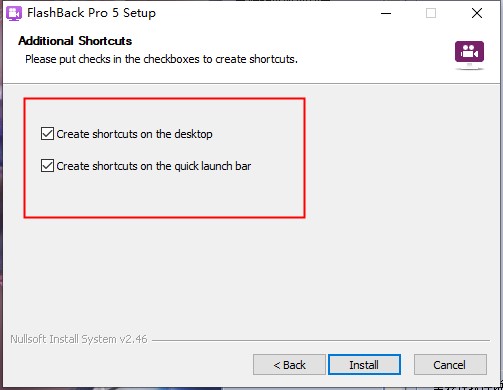The width and height of the screenshot is (503, 390).
Task: Click the purple camera logo in header
Action: pos(469,55)
